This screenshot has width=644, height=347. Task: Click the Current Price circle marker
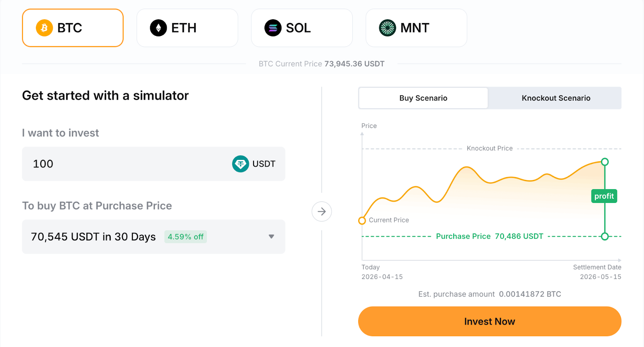click(x=362, y=221)
